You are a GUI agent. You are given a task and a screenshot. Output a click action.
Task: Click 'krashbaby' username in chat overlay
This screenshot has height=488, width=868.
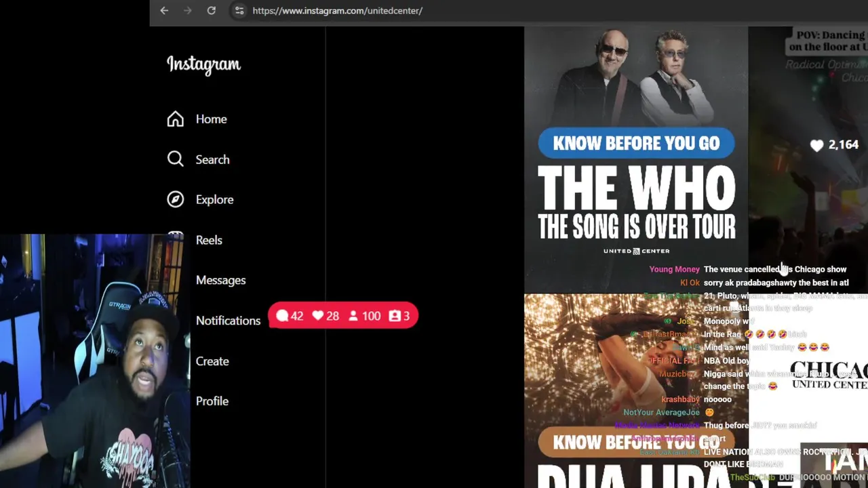[x=680, y=399]
